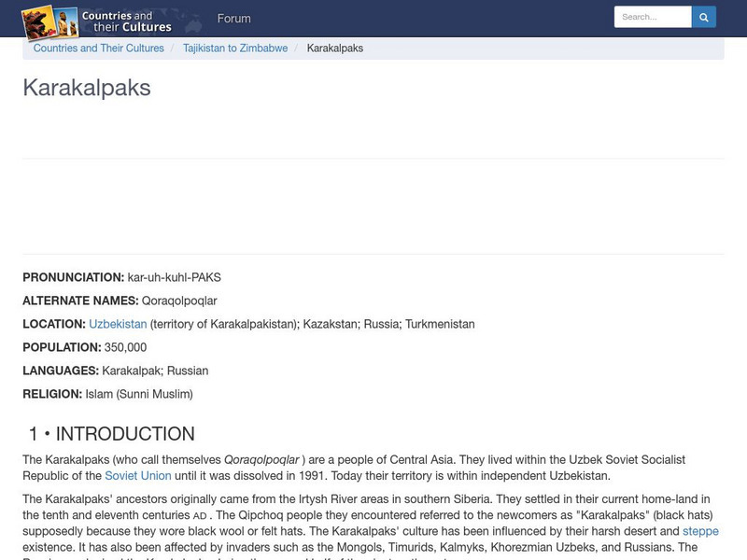Screen dimensions: 747x560
Task: Click the text kar-uh-kuhl-PAKS
Action: point(175,277)
